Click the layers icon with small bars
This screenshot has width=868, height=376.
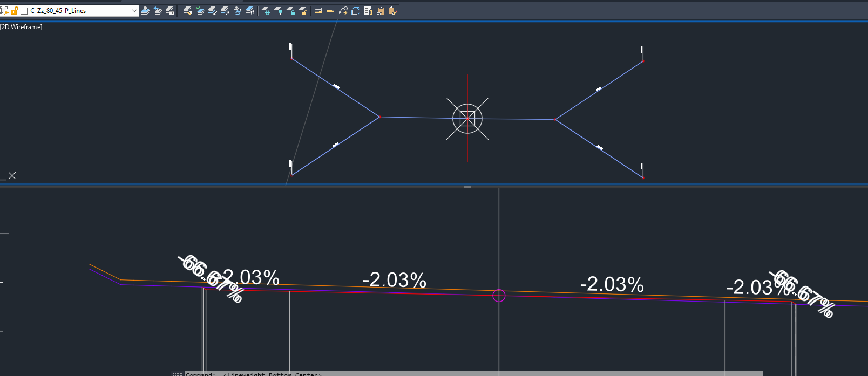(x=249, y=11)
